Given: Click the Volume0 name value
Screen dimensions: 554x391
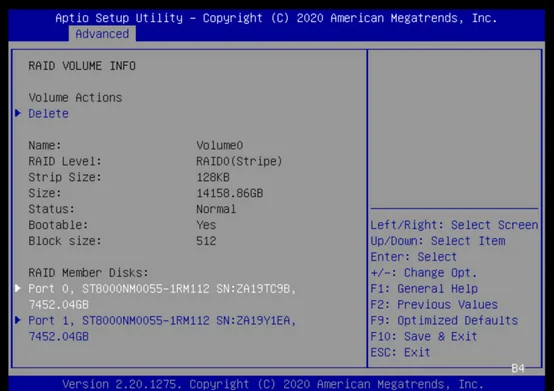Looking at the screenshot, I should pyautogui.click(x=219, y=146).
